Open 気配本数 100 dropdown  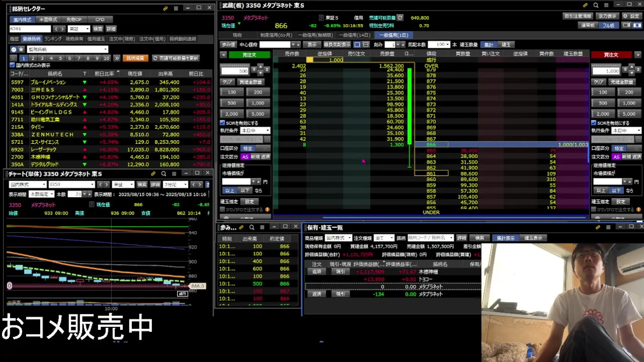[x=439, y=45]
